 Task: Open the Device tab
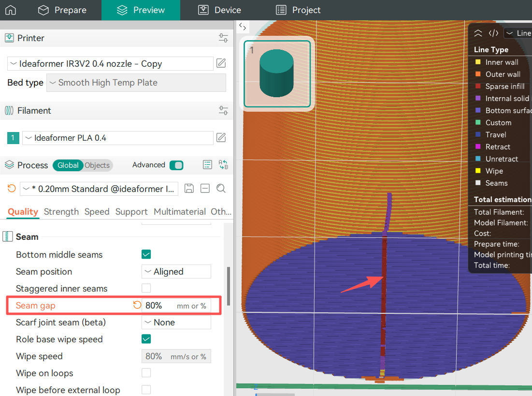pos(219,10)
